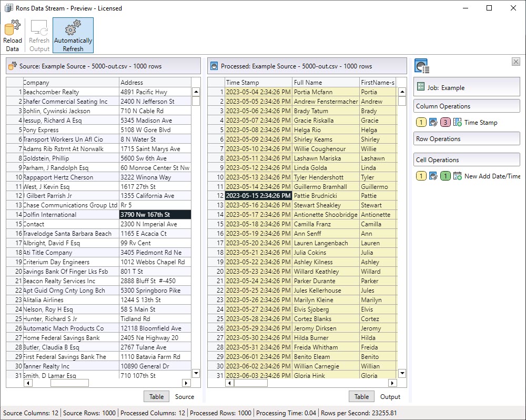Select the Dolfin International company cell
Viewport: 526px width, 420px height.
(x=70, y=215)
